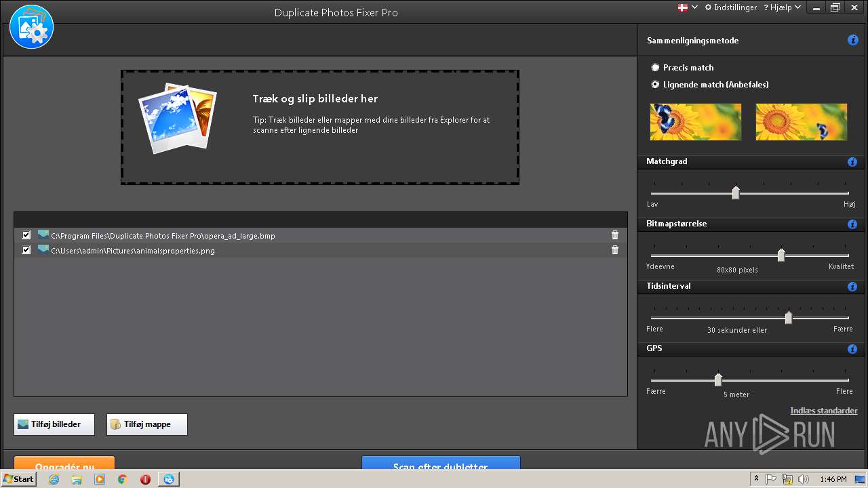This screenshot has height=488, width=868.
Task: Click the left sunflower butterfly sample image
Action: click(696, 122)
